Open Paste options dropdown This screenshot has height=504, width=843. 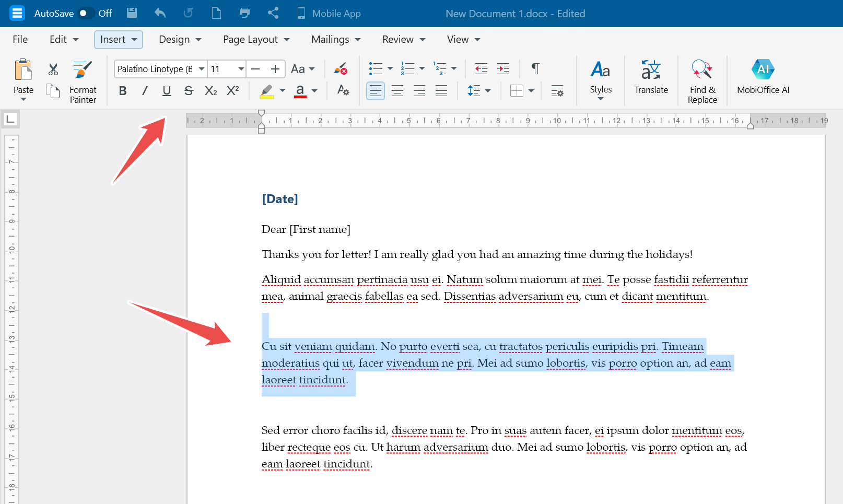(24, 99)
